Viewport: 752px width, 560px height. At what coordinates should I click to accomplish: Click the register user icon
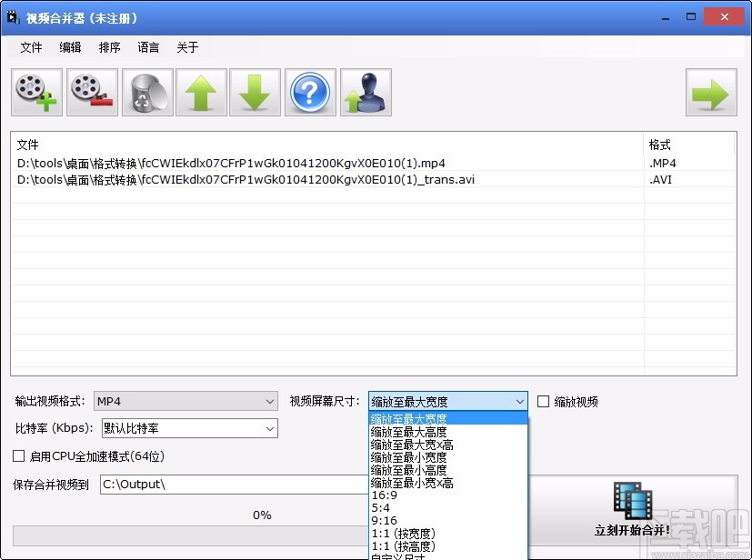[364, 92]
